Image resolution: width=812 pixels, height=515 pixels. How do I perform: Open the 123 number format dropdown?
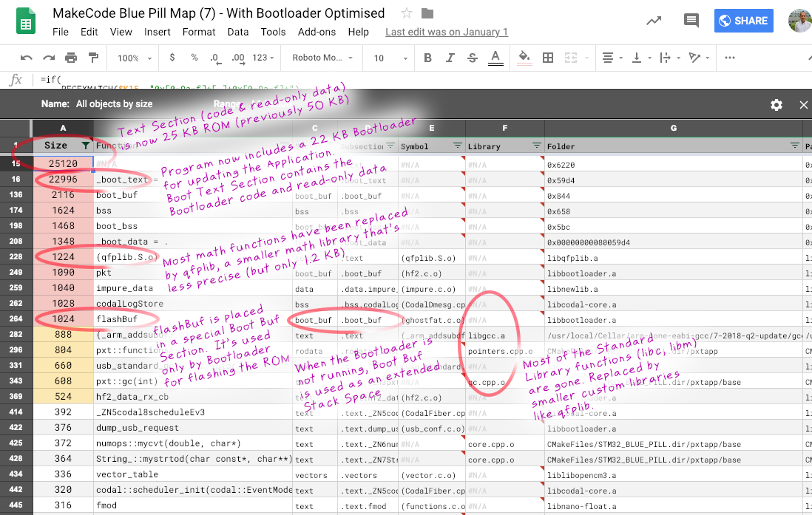[x=263, y=58]
